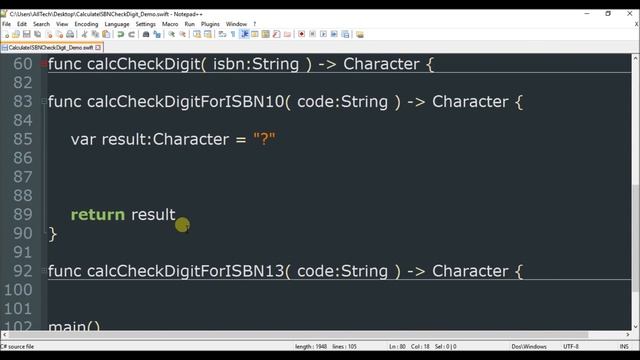Open the Language menu

(117, 24)
